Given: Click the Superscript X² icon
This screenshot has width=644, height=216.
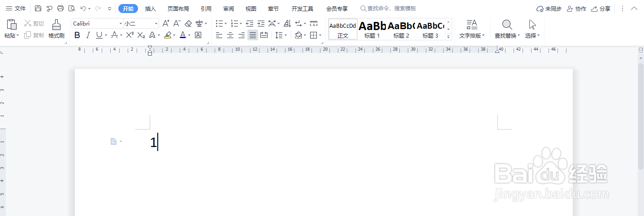Looking at the screenshot, I should (130, 35).
